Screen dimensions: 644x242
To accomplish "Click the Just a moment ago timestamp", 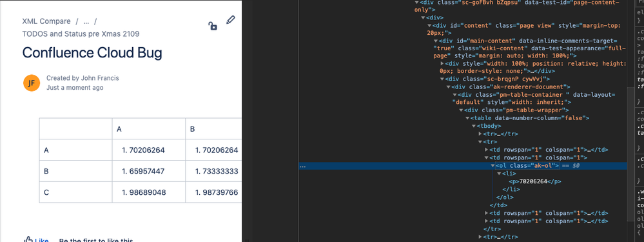I will [75, 88].
